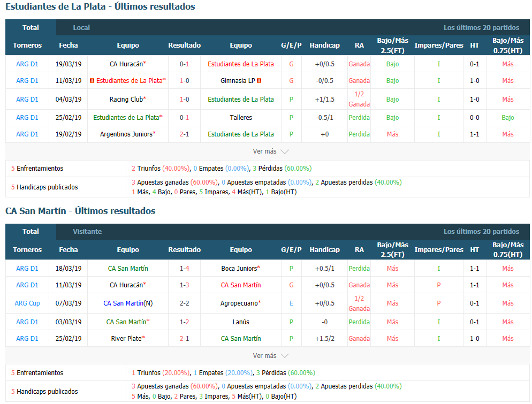Open Boca Juniors team link
Viewport: 532px width, 404px height.
(239, 268)
